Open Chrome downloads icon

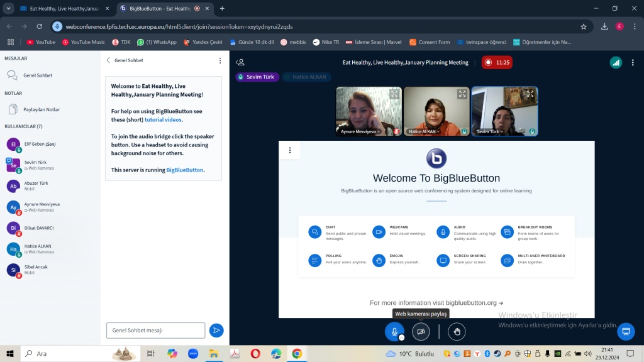tap(604, 26)
